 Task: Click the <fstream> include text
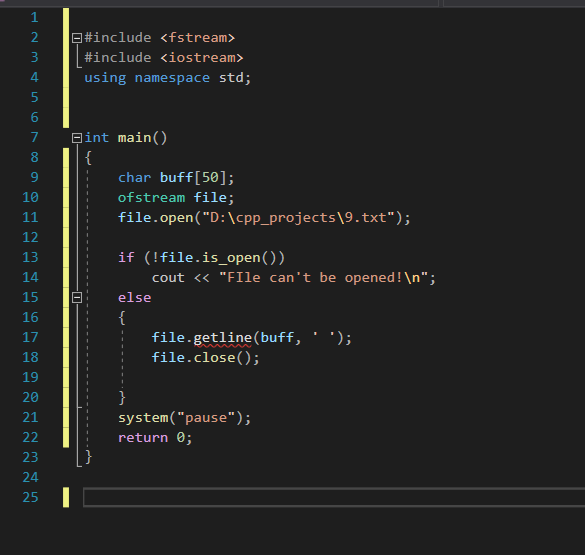click(x=198, y=38)
